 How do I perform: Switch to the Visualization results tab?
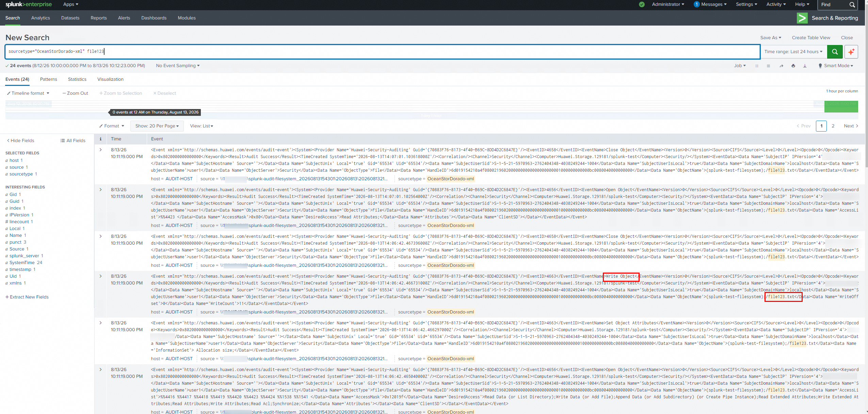click(x=110, y=79)
